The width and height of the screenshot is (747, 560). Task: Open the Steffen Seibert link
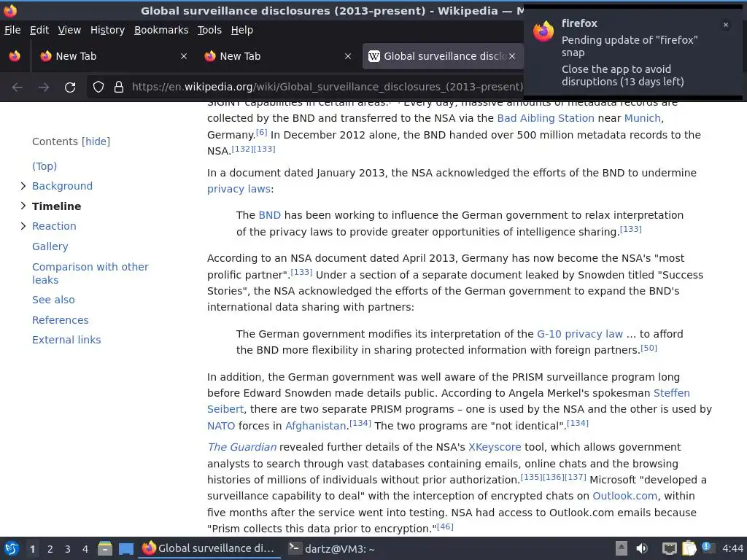[671, 393]
